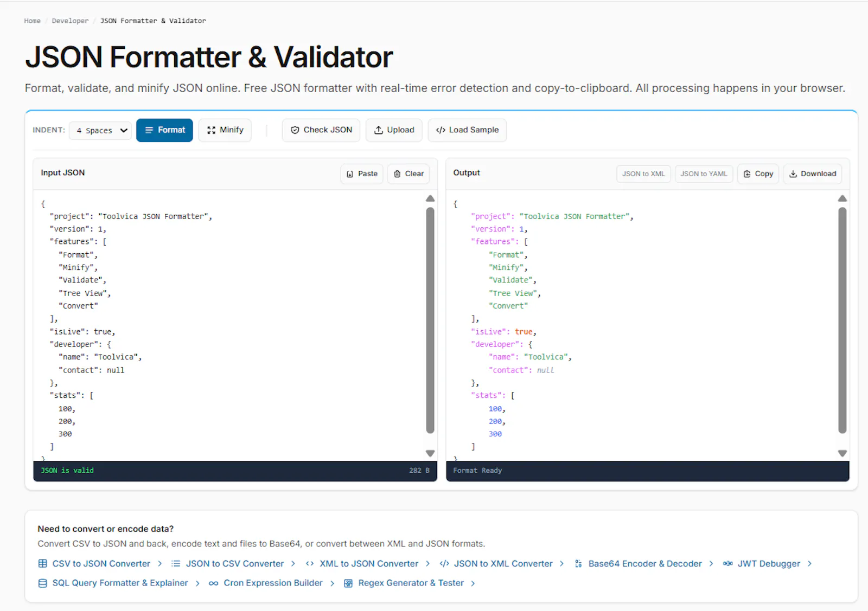Click the CSV to JSON table icon
868x611 pixels.
pyautogui.click(x=42, y=564)
